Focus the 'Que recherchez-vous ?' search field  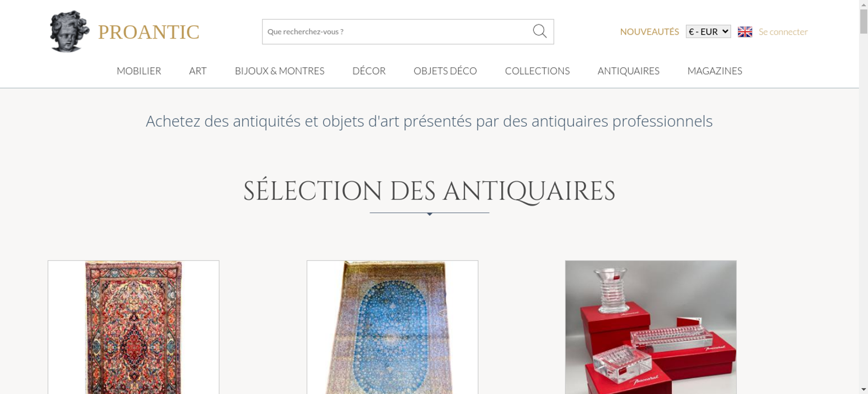(397, 32)
